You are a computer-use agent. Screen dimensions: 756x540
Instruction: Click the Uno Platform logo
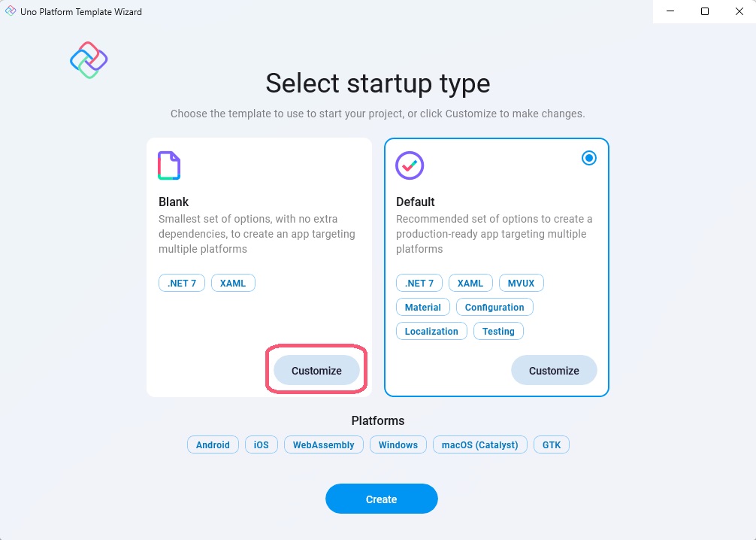point(88,59)
